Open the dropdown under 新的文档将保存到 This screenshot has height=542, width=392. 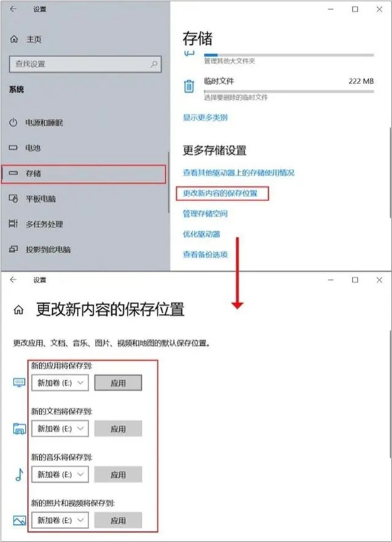point(60,429)
